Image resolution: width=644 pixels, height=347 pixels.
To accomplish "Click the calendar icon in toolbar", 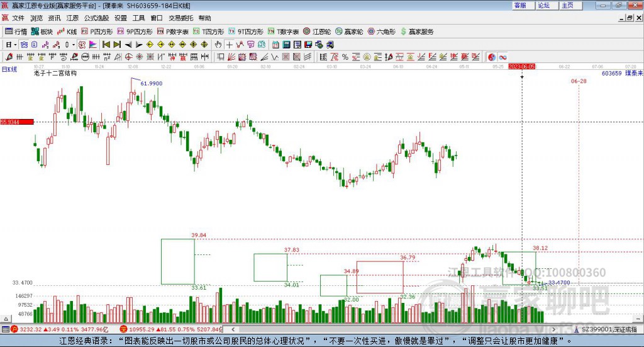I will (x=275, y=45).
